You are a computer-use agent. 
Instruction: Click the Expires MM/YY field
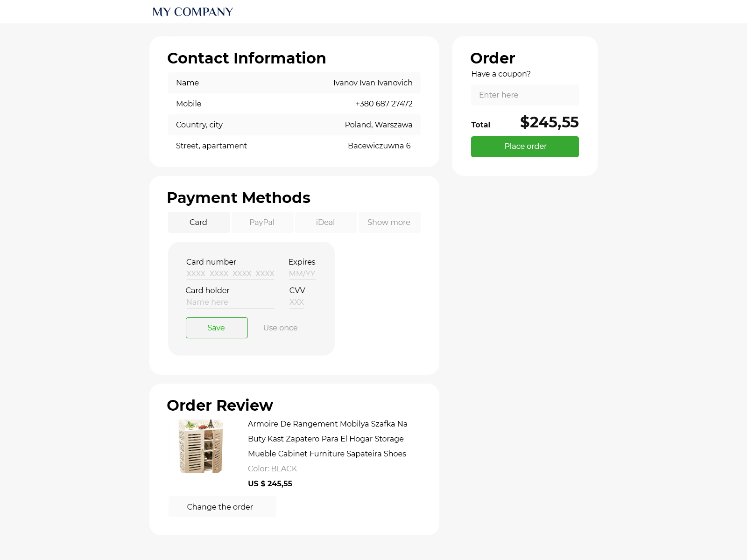point(302,274)
